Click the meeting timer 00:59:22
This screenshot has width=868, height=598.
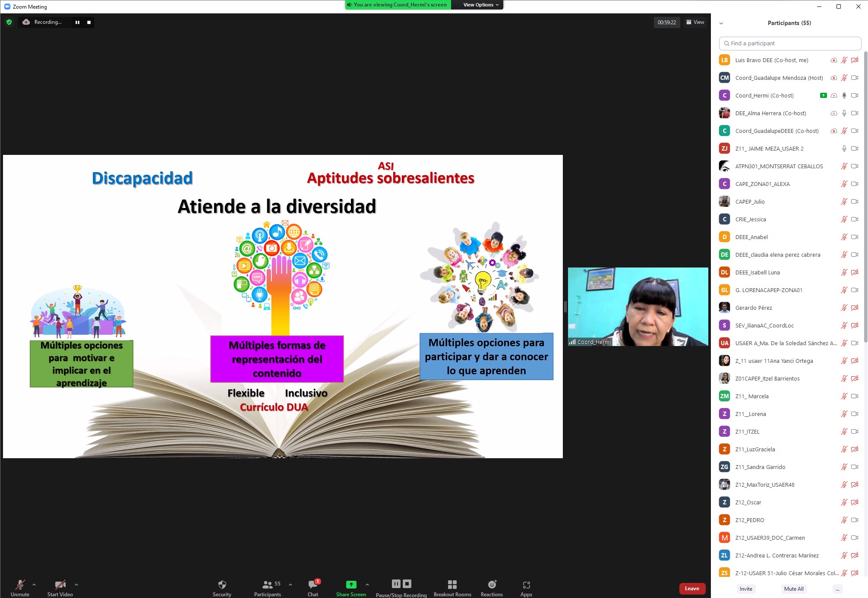666,22
